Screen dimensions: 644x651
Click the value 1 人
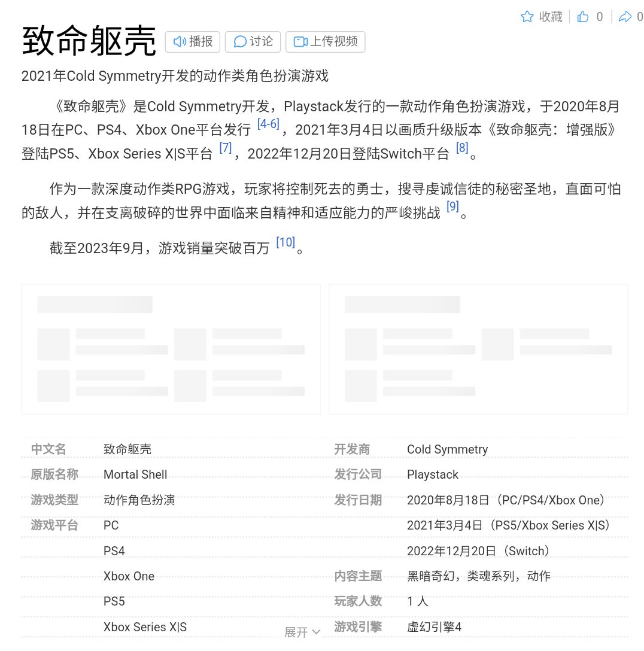(x=417, y=601)
